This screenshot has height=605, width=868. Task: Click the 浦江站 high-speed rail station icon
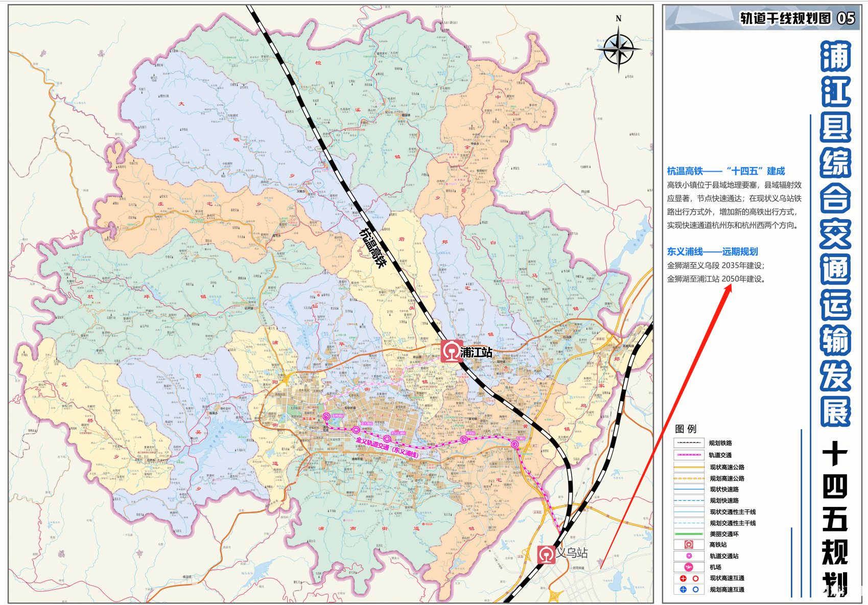452,352
